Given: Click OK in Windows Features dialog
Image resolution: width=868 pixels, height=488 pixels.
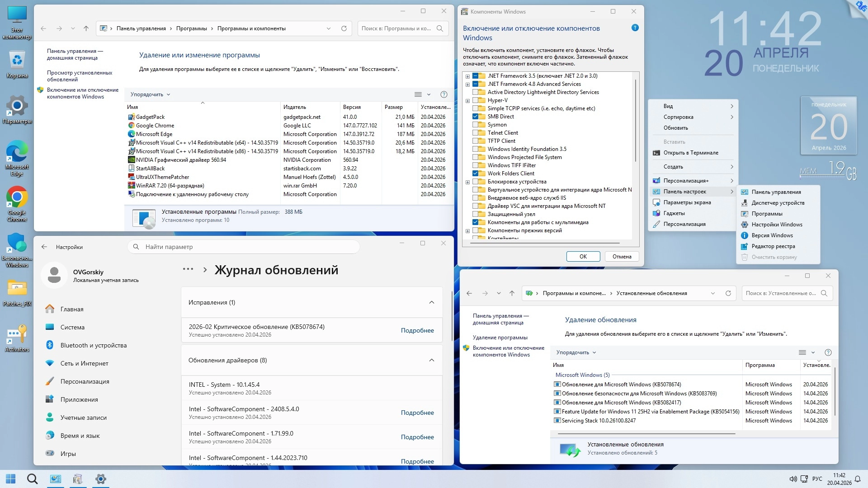Looking at the screenshot, I should coord(583,256).
